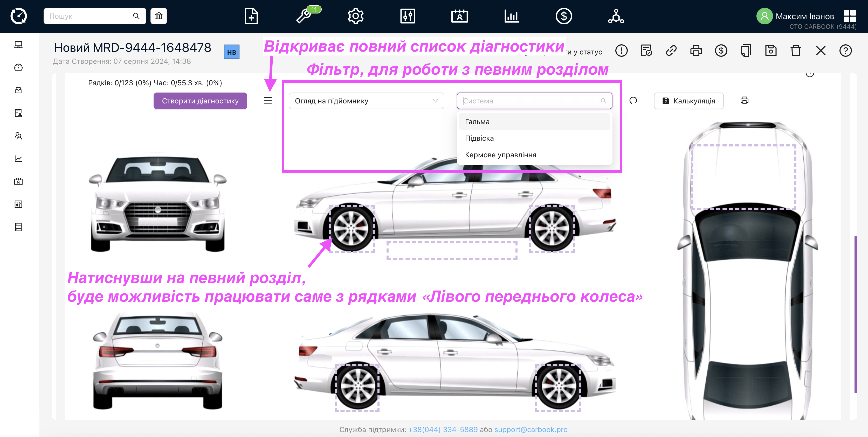Expand the Огляд на підйомнику dropdown
The width and height of the screenshot is (868, 437).
point(366,101)
